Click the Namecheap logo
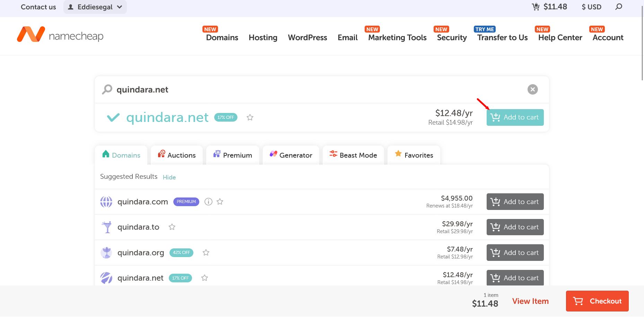Screen dimensions: 644x317 [60, 35]
